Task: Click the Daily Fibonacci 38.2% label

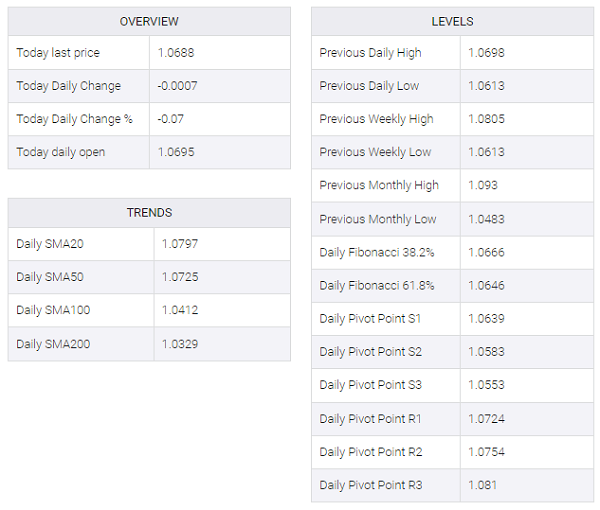Action: (x=377, y=253)
